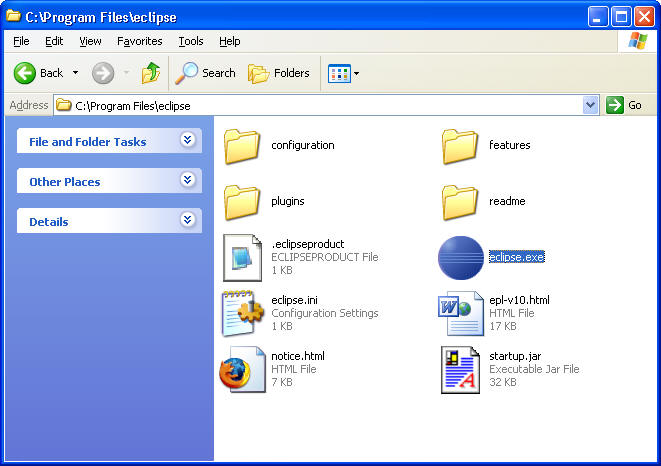Select the epl-v10.html file name
Image resolution: width=661 pixels, height=466 pixels.
(x=519, y=300)
